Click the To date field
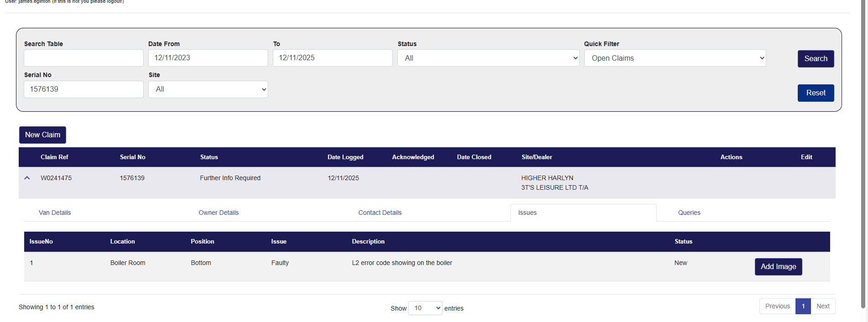The width and height of the screenshot is (868, 322). (333, 58)
